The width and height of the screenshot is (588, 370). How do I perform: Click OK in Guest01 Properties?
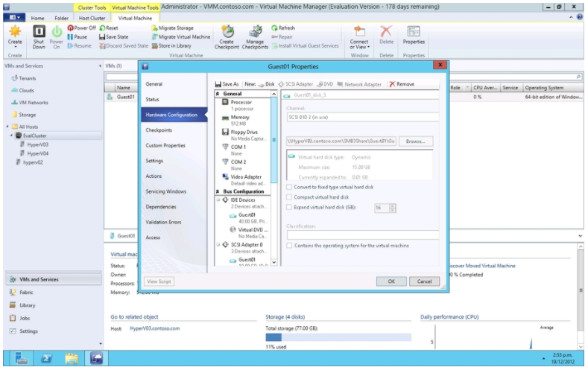click(391, 281)
